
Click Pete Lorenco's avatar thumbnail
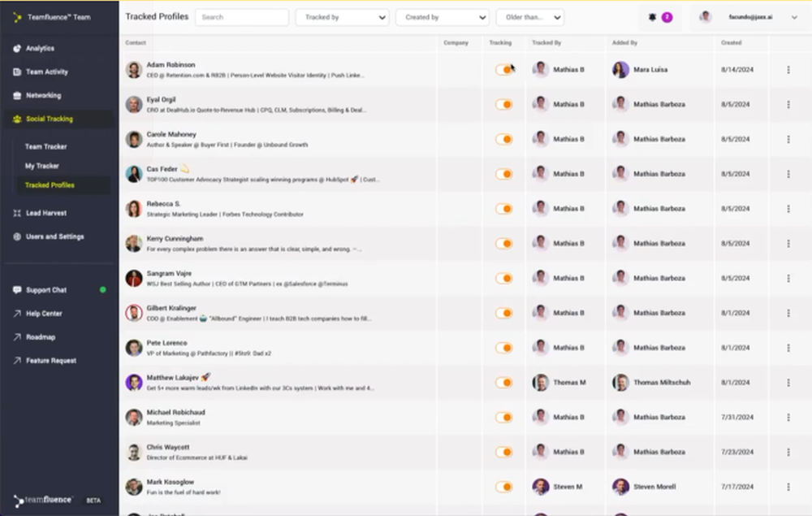tap(134, 348)
